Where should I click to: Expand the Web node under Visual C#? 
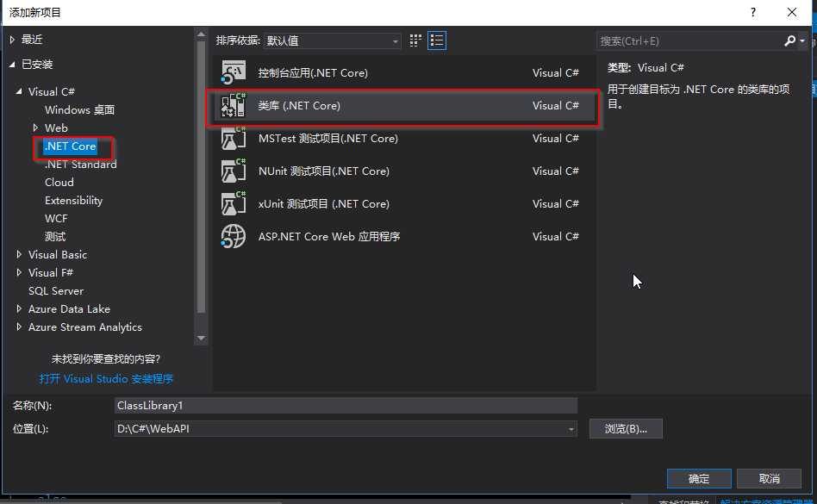pyautogui.click(x=35, y=128)
